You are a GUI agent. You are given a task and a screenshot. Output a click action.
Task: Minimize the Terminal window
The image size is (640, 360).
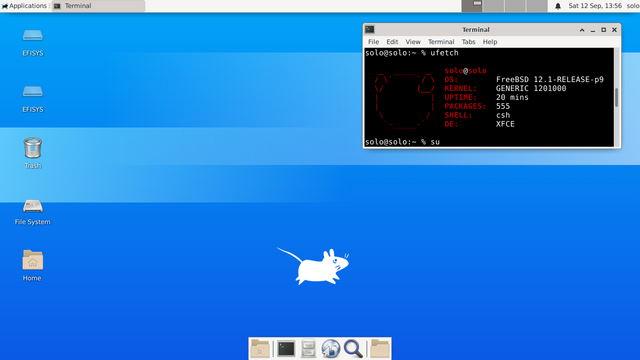click(593, 30)
